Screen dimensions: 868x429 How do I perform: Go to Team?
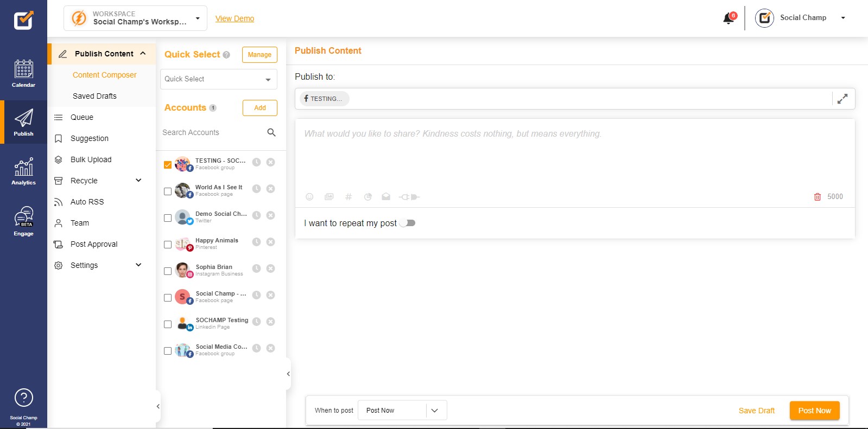click(x=80, y=223)
